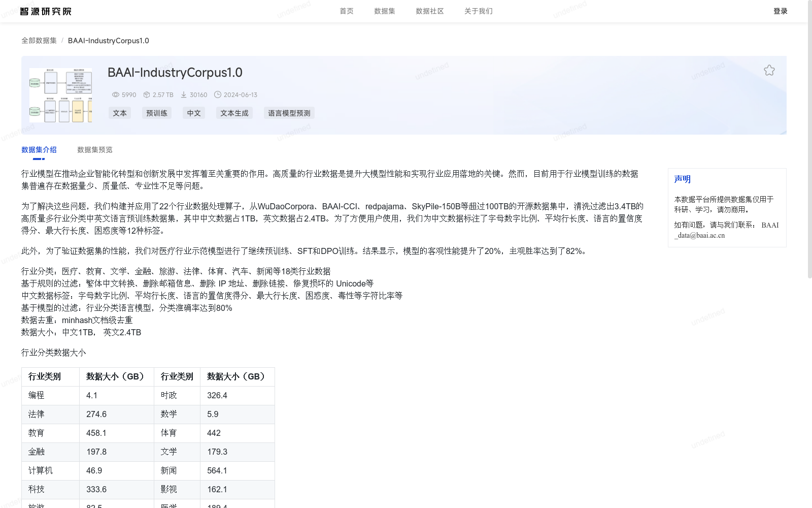812x508 pixels.
Task: Click the 2024-06-13 date value
Action: [241, 95]
